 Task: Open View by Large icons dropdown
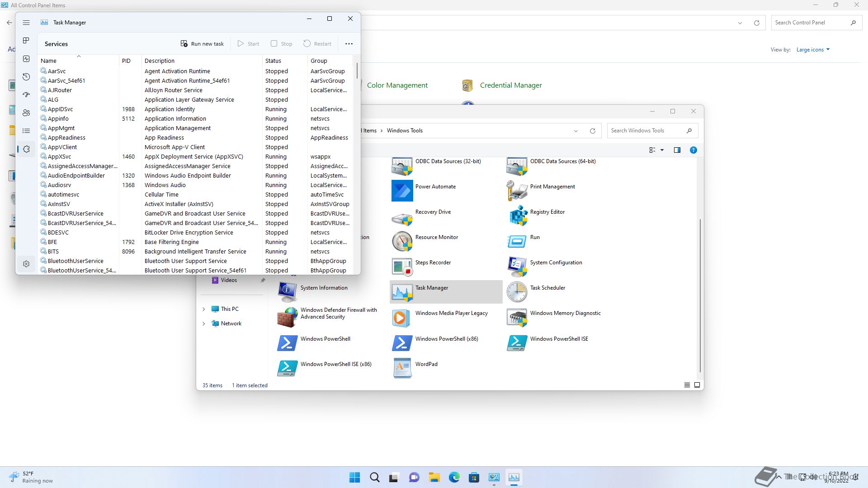[x=813, y=50]
